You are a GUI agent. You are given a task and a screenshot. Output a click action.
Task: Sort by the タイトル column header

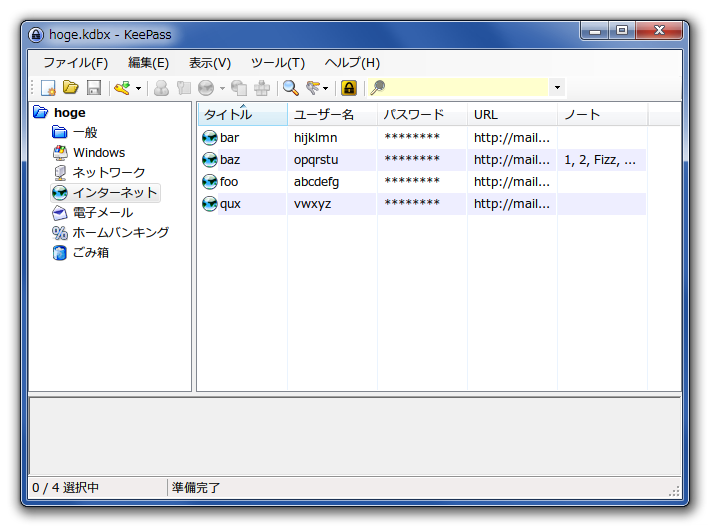(x=243, y=114)
